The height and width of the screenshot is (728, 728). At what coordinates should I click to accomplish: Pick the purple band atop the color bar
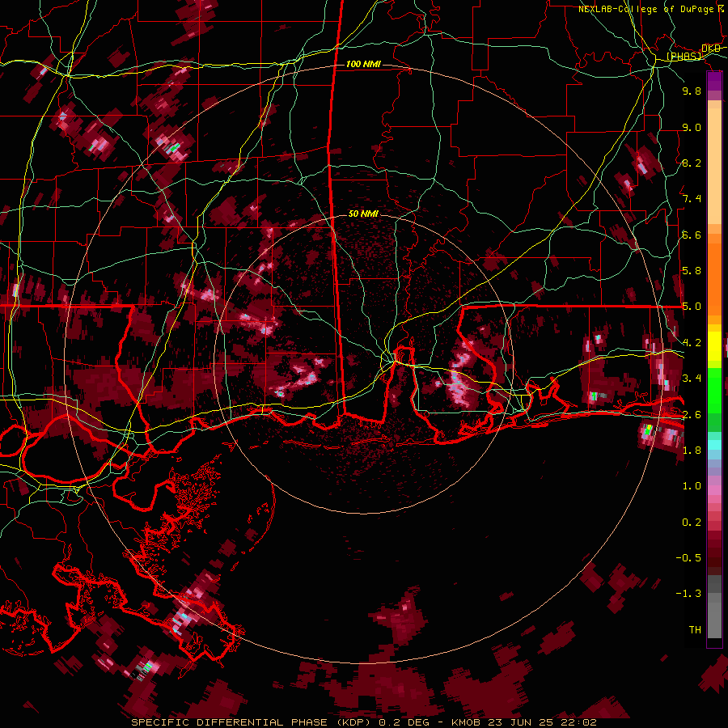714,81
